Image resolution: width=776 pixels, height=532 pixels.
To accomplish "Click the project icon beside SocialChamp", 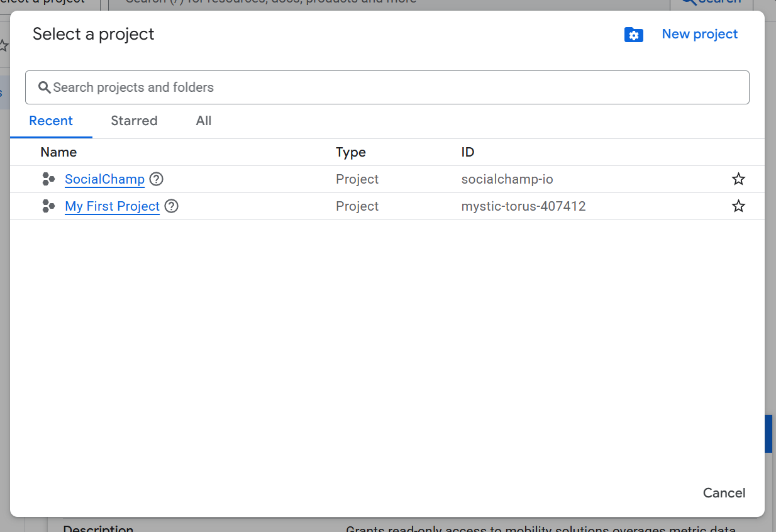I will [48, 179].
